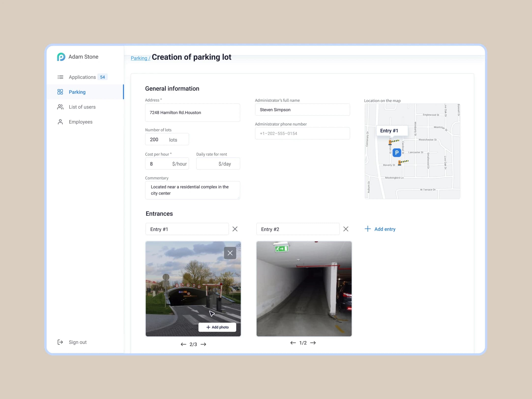
Task: Click the blue P parking marker on map
Action: point(397,153)
